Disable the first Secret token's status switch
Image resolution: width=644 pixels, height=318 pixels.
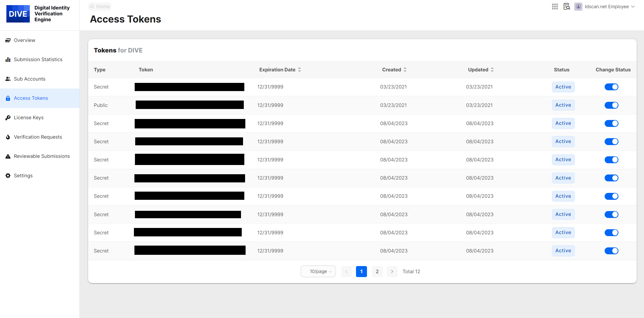(x=611, y=87)
